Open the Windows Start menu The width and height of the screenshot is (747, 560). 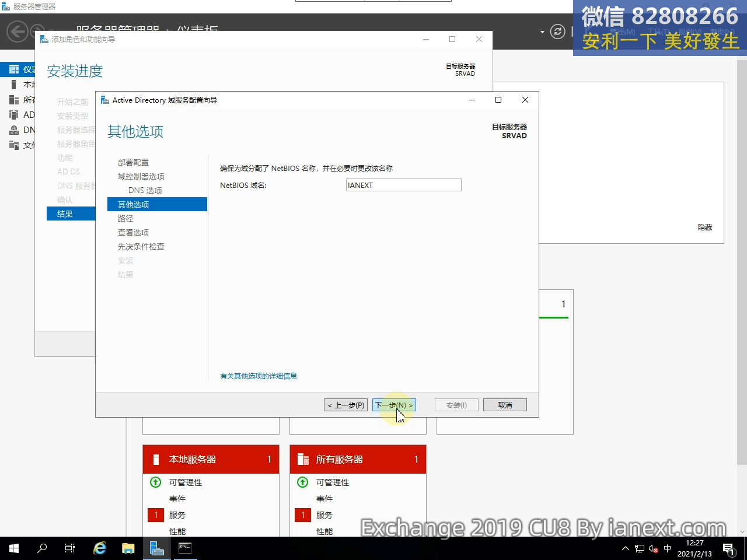coord(14,548)
